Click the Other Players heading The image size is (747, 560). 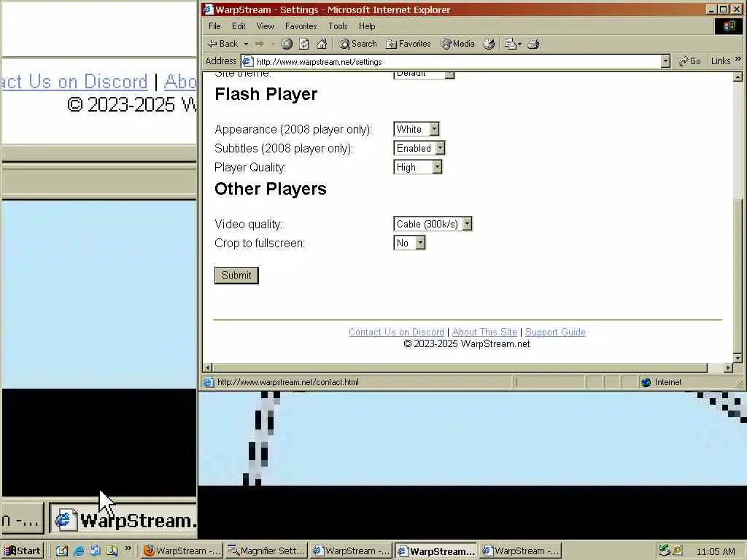coord(270,189)
